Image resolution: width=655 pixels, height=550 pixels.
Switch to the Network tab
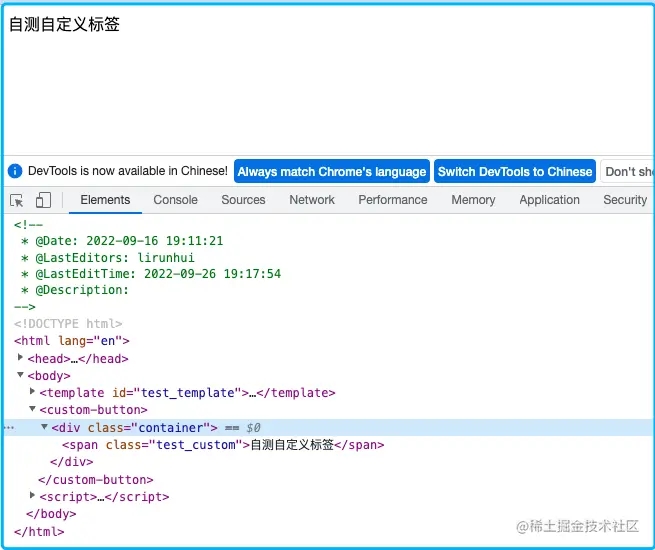click(312, 200)
